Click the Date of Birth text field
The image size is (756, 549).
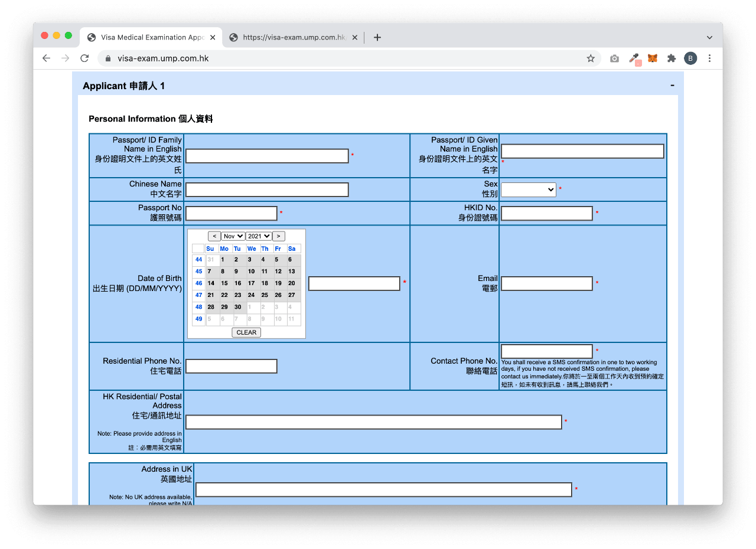(354, 283)
